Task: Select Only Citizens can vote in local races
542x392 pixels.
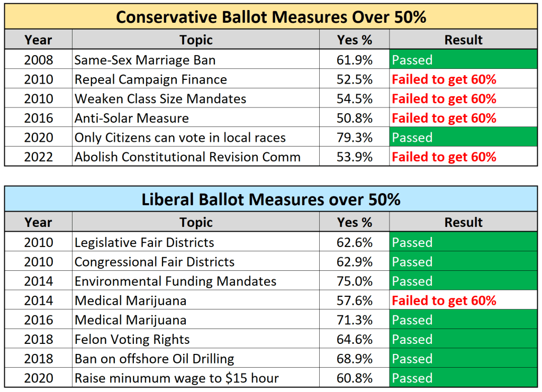Action: point(195,138)
